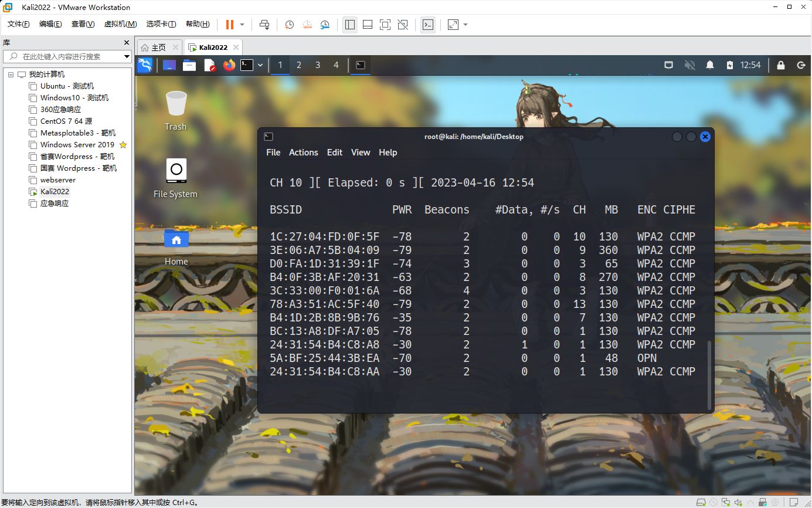Viewport: 812px width, 508px height.
Task: Select 360应急响应 virtual machine
Action: point(60,110)
